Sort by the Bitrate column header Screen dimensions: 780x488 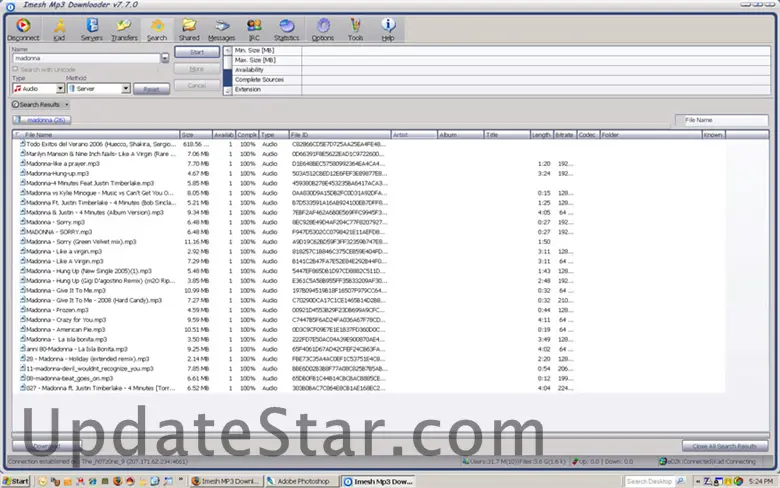tap(565, 135)
